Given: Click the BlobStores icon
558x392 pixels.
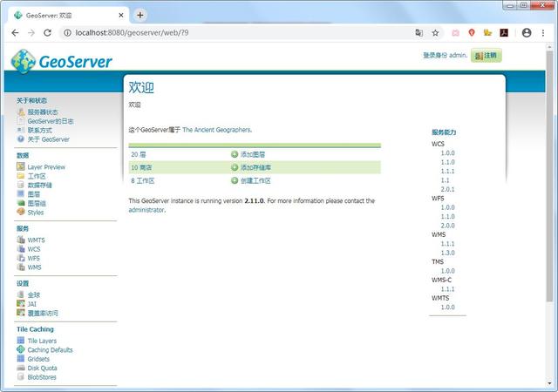Looking at the screenshot, I should (x=21, y=376).
